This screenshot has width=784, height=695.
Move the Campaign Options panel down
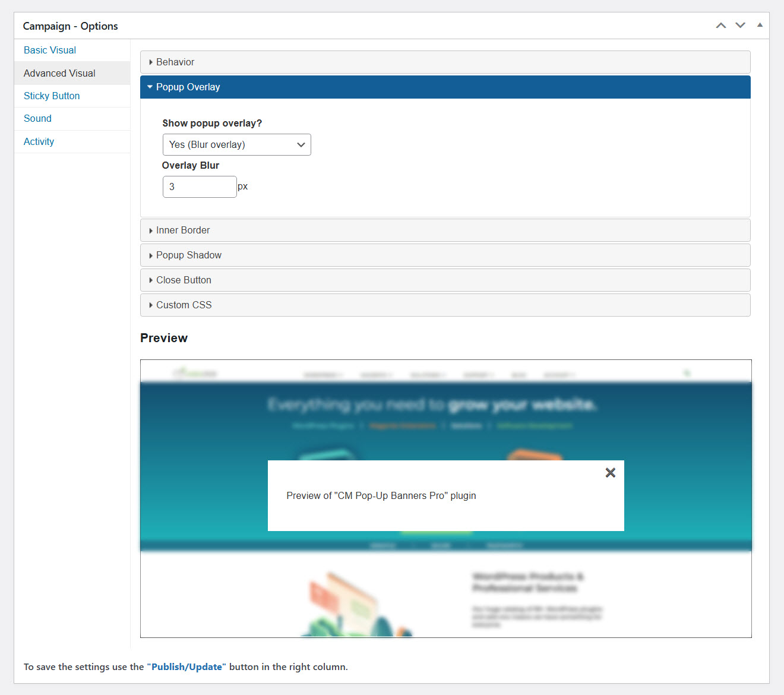coord(740,26)
